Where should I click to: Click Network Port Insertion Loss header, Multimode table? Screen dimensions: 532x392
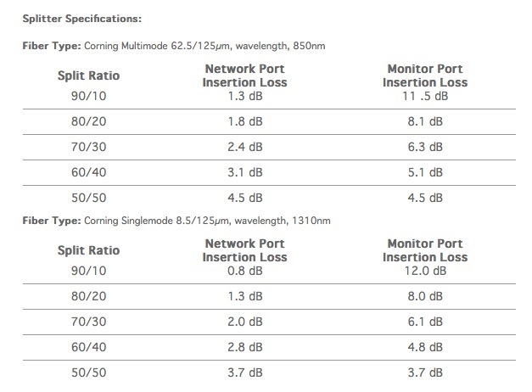[244, 76]
